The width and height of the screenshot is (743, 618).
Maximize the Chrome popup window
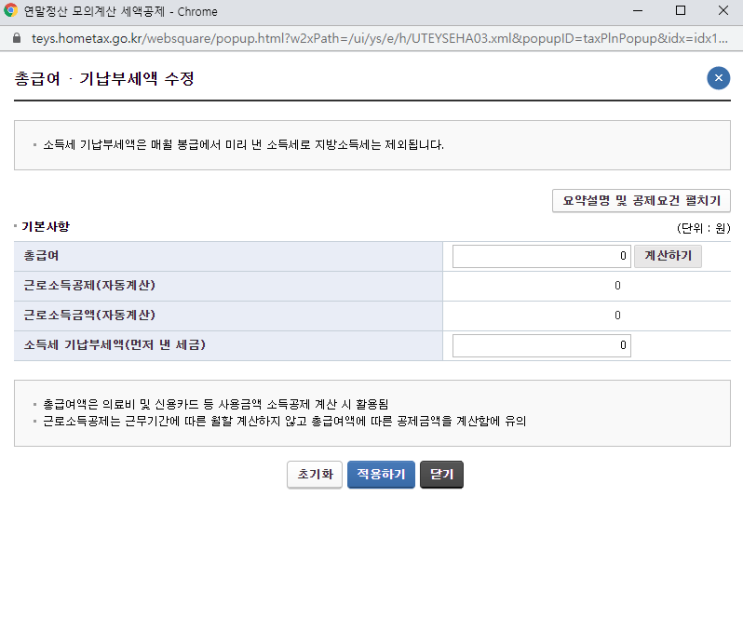680,10
